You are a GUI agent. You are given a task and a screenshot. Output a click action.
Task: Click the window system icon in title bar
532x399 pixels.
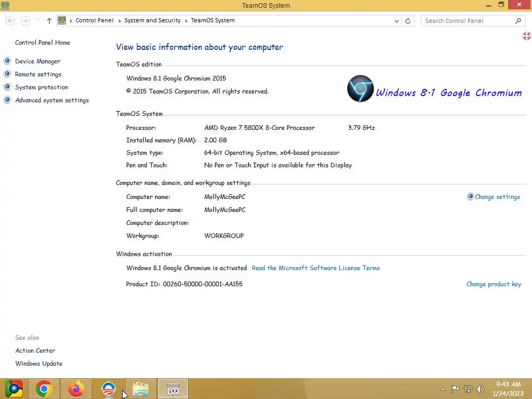coord(5,5)
